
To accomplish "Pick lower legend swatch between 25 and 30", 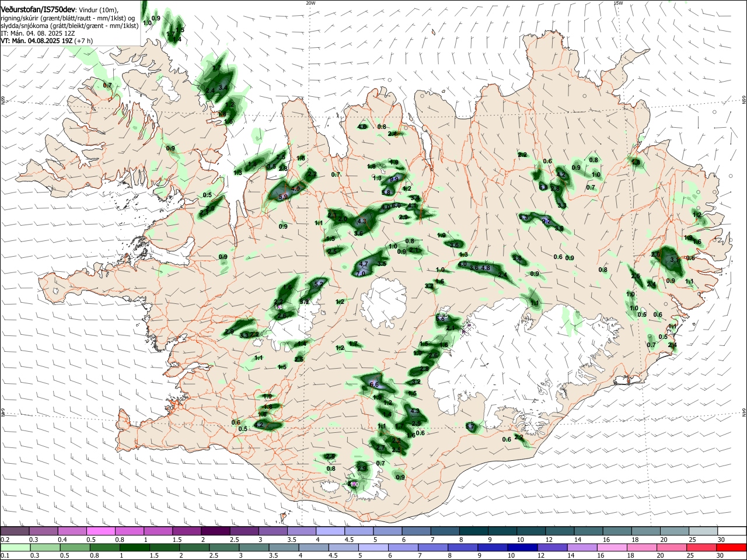I will coord(701,548).
